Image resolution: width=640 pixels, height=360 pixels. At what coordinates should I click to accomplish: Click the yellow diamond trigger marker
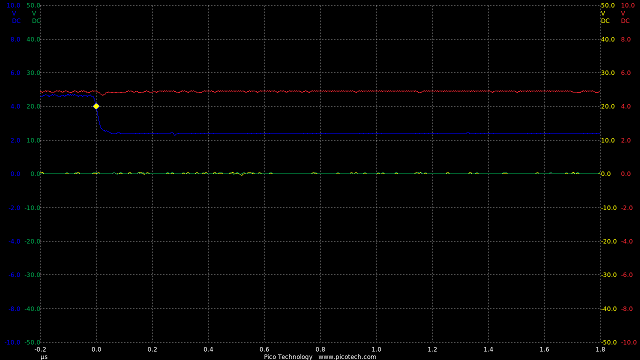pyautogui.click(x=96, y=106)
